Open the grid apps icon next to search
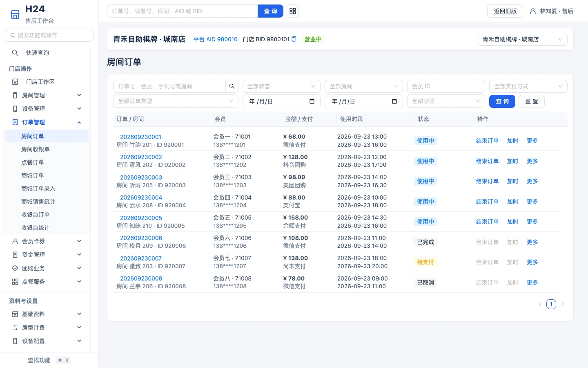The height and width of the screenshot is (368, 588). 293,11
